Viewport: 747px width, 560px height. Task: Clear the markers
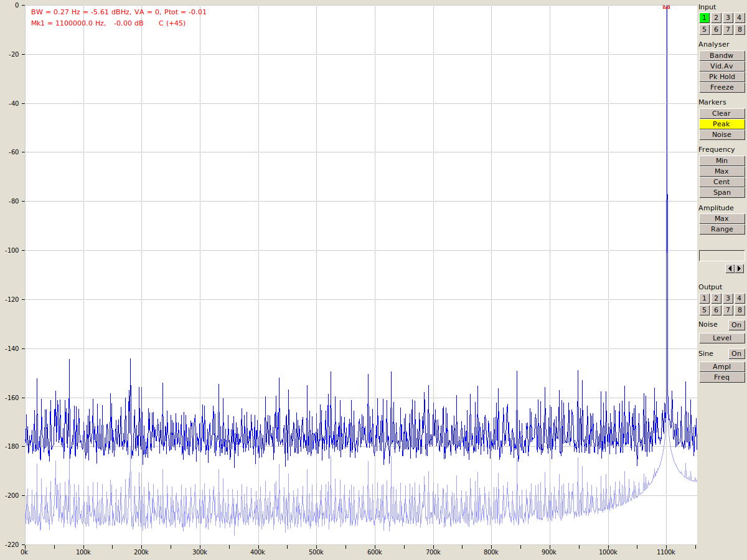[721, 113]
